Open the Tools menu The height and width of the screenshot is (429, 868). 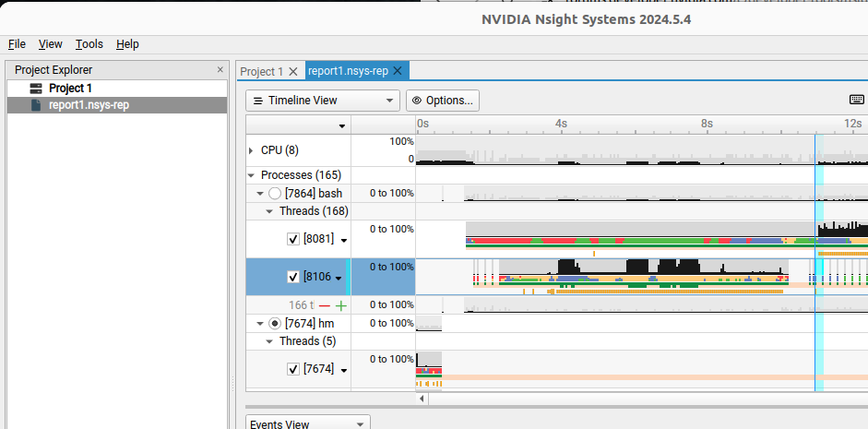pyautogui.click(x=89, y=44)
